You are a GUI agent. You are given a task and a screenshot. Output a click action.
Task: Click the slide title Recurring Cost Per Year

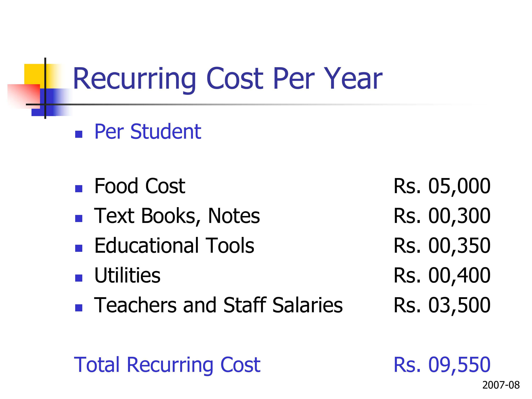(x=227, y=79)
